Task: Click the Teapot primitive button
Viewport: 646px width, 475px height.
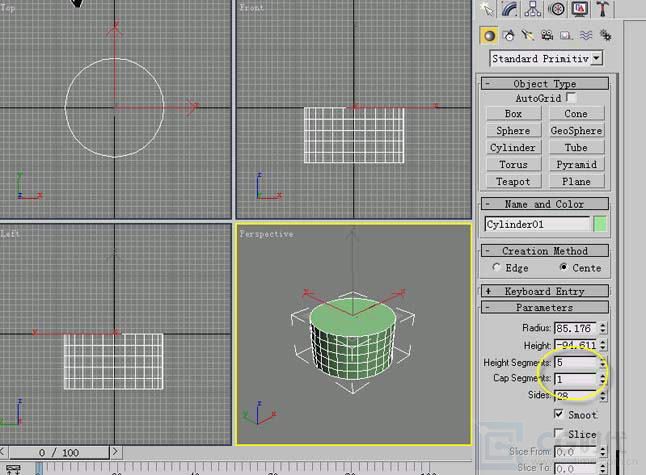Action: [514, 181]
